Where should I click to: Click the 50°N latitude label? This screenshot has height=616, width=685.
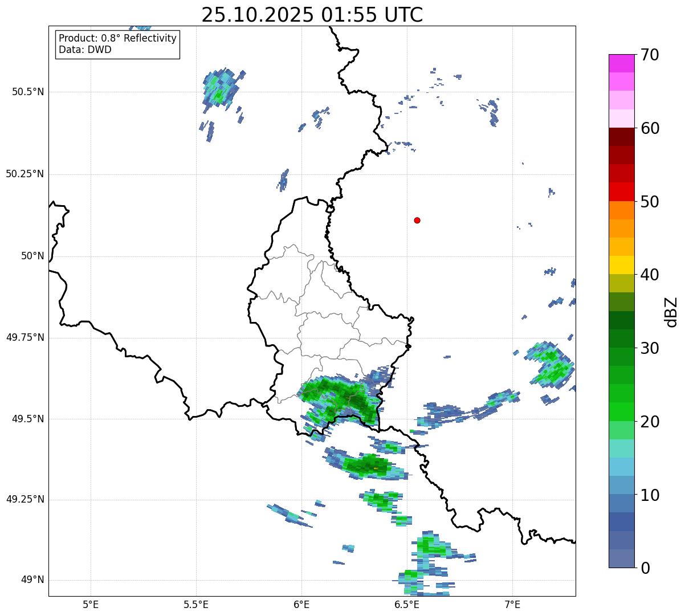tap(32, 256)
